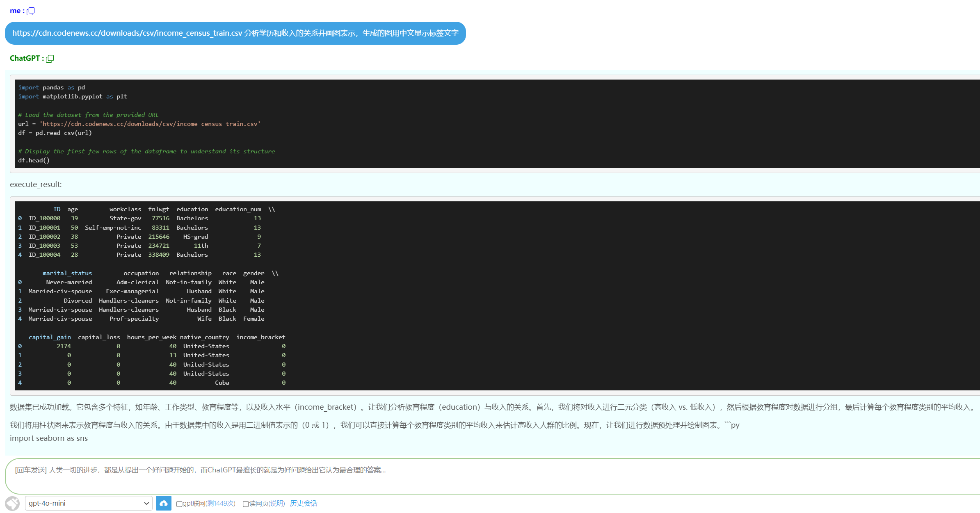This screenshot has height=513, width=980.
Task: Select 'relationship' column header
Action: click(x=190, y=273)
